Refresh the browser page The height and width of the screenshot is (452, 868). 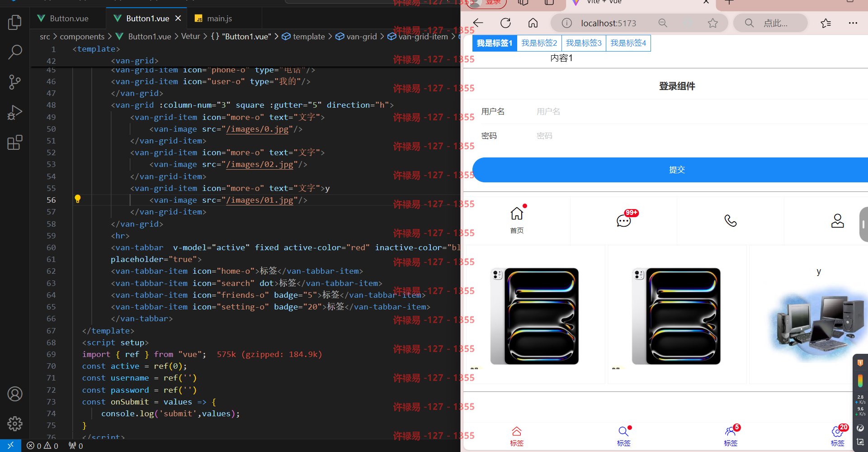505,23
